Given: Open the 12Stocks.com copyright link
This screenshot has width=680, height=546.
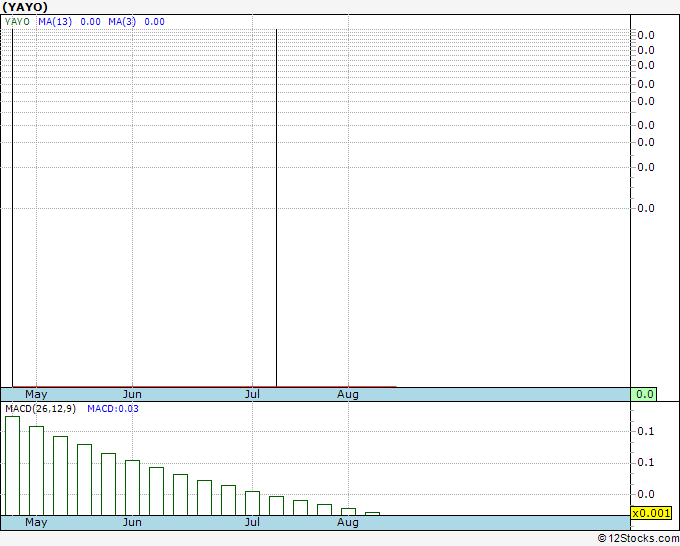Looking at the screenshot, I should coord(637,538).
